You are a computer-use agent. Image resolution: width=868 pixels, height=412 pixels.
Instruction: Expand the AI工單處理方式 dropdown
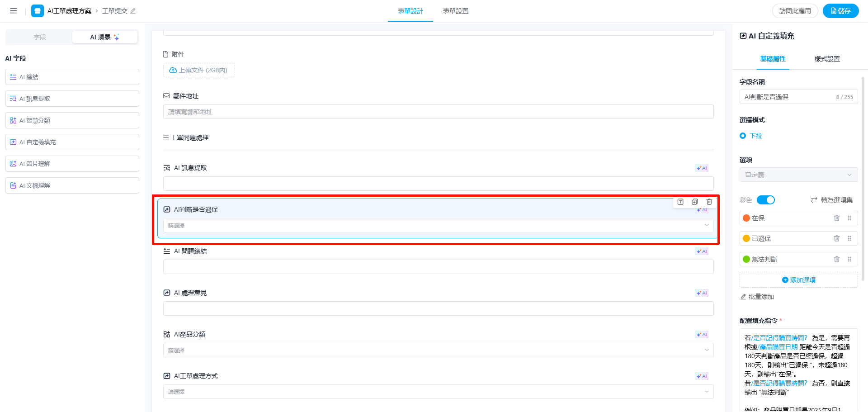[438, 392]
